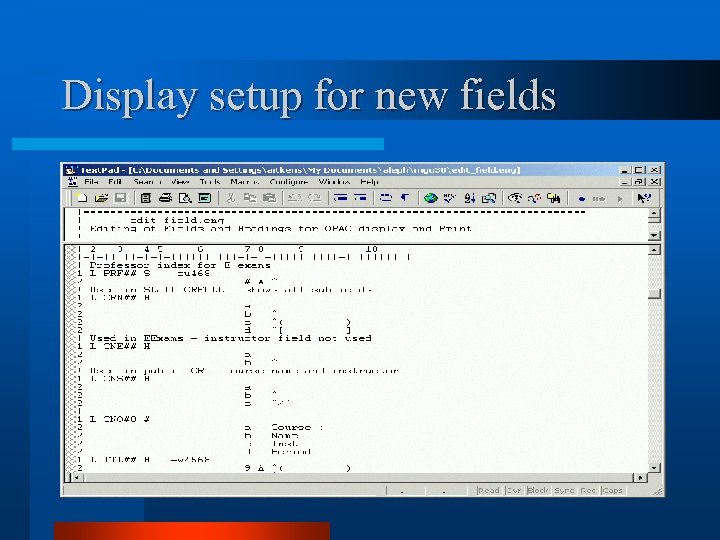This screenshot has height=540, width=720.
Task: Click the Rec indicator in the status bar
Action: 588,490
